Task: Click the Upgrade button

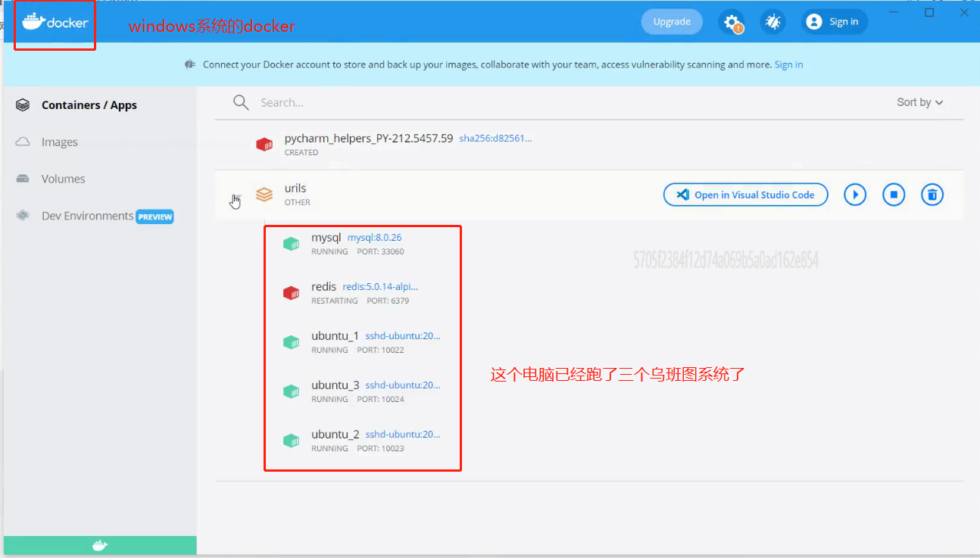Action: click(672, 22)
